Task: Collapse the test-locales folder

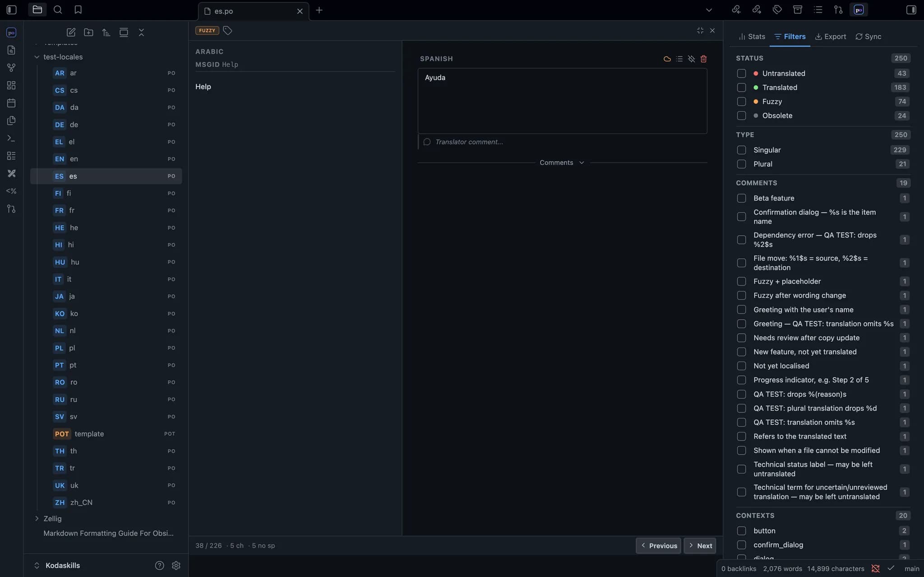Action: pos(37,57)
